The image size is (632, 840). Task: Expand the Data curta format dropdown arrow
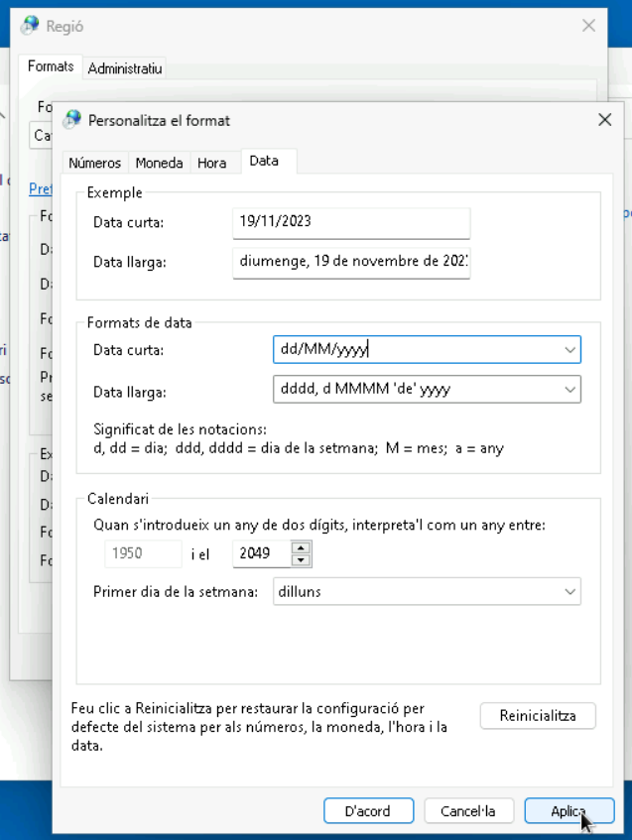569,350
